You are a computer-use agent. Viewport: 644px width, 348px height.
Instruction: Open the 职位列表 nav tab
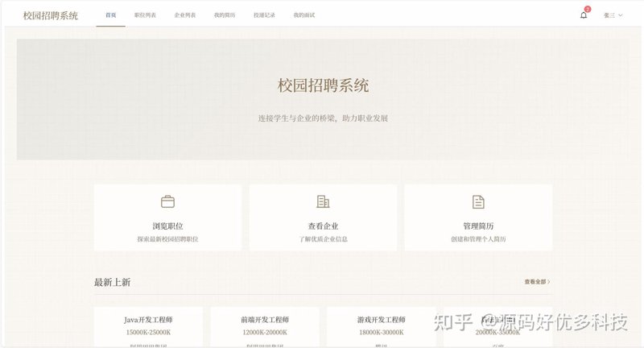click(145, 15)
